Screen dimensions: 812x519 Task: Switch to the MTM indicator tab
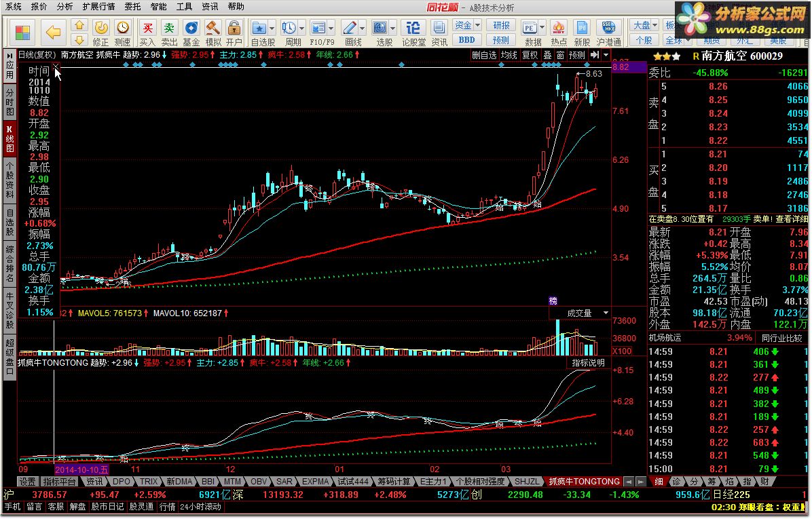232,482
